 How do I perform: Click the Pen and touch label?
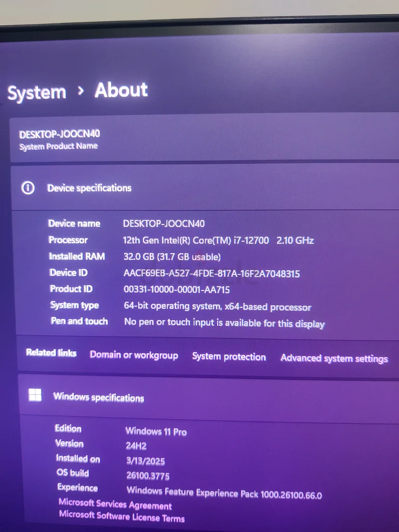[x=79, y=321]
